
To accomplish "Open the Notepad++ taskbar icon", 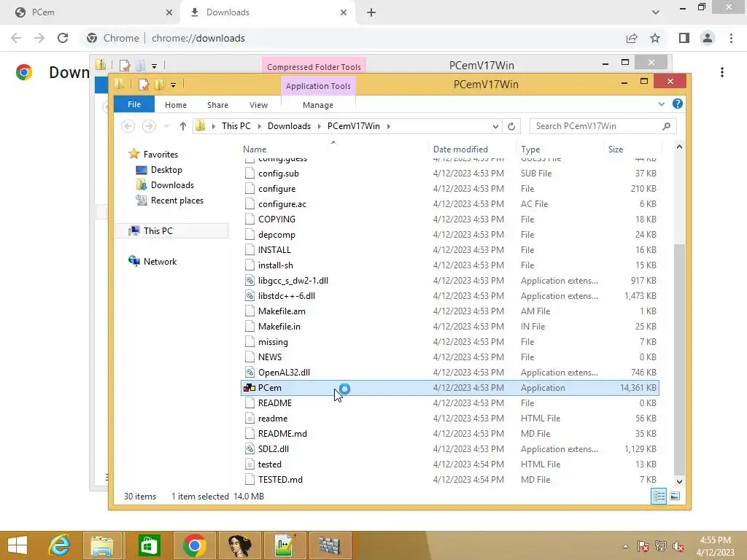I will (x=285, y=545).
